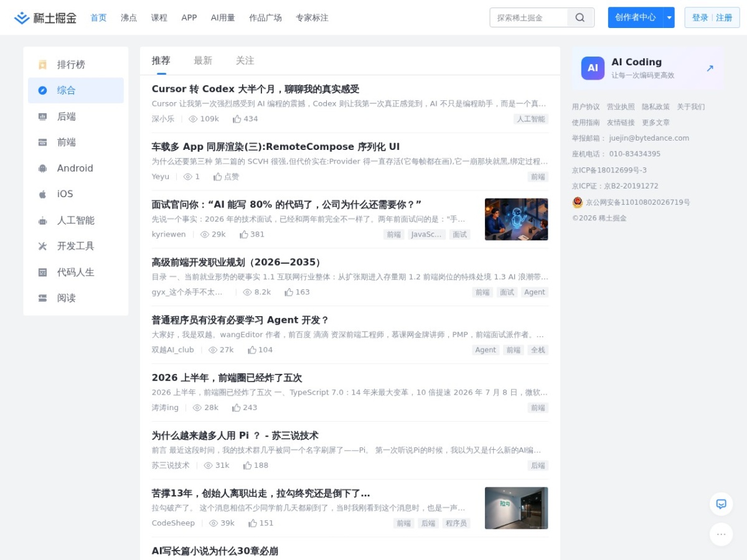Open the more options ellipsis floating button

(721, 534)
